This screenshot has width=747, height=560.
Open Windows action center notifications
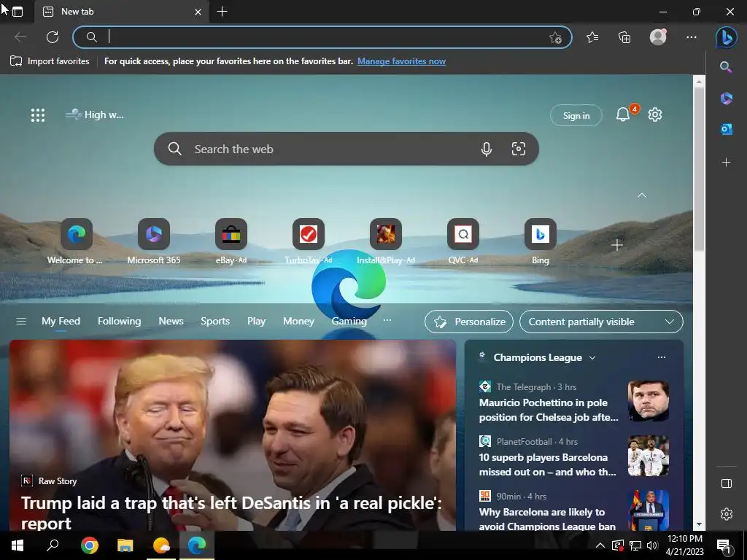(724, 546)
